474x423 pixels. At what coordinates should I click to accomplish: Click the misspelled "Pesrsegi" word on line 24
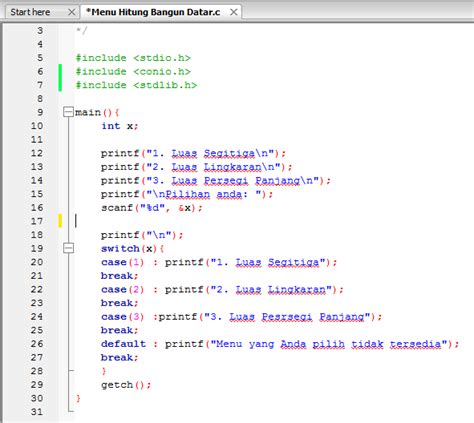(x=287, y=317)
